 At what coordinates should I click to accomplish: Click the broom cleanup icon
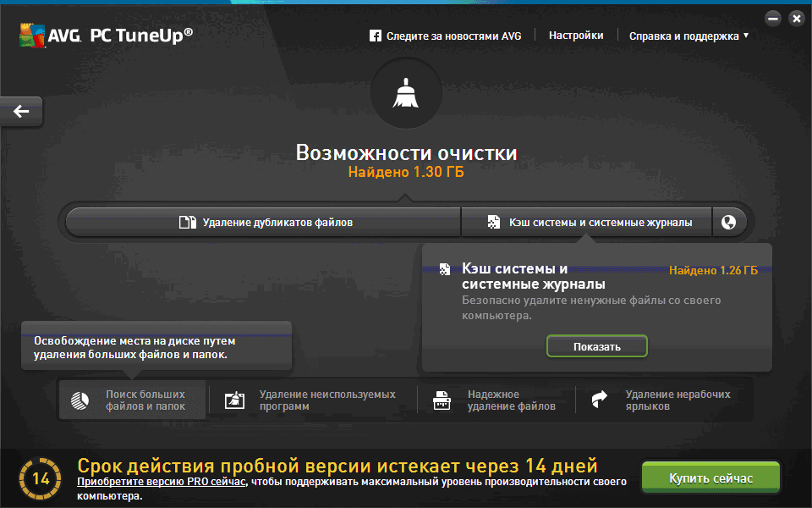coord(406,93)
